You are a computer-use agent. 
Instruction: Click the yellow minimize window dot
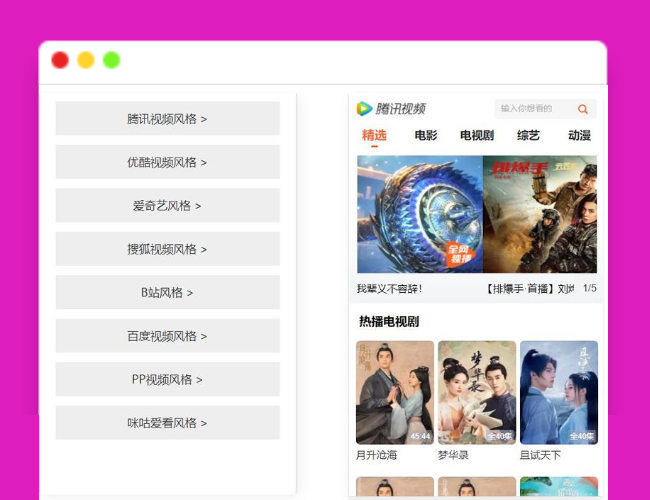(86, 60)
